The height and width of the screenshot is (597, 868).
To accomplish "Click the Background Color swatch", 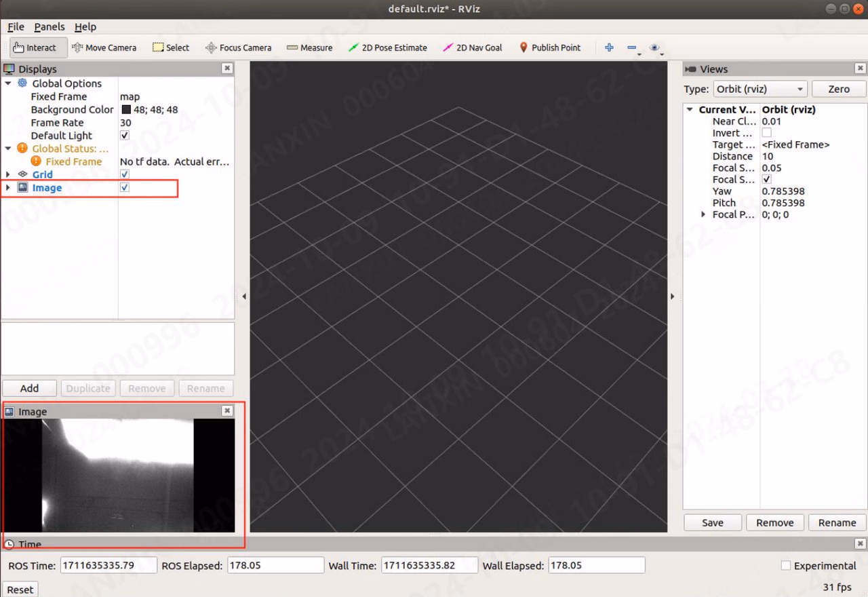I will click(x=126, y=109).
